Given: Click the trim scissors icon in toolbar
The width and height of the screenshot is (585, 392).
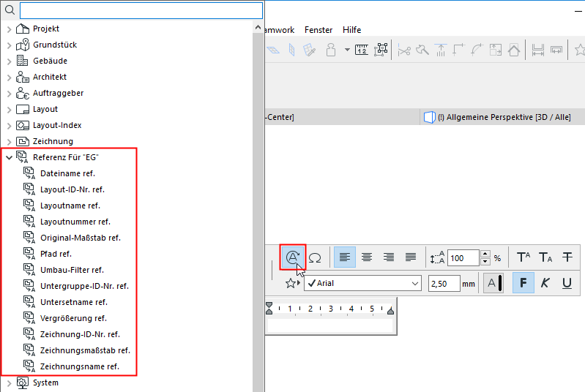Looking at the screenshot, I should (404, 50).
